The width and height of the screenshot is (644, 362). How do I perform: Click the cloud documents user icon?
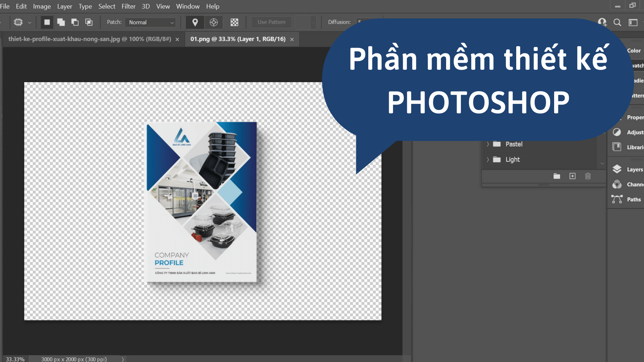[602, 22]
